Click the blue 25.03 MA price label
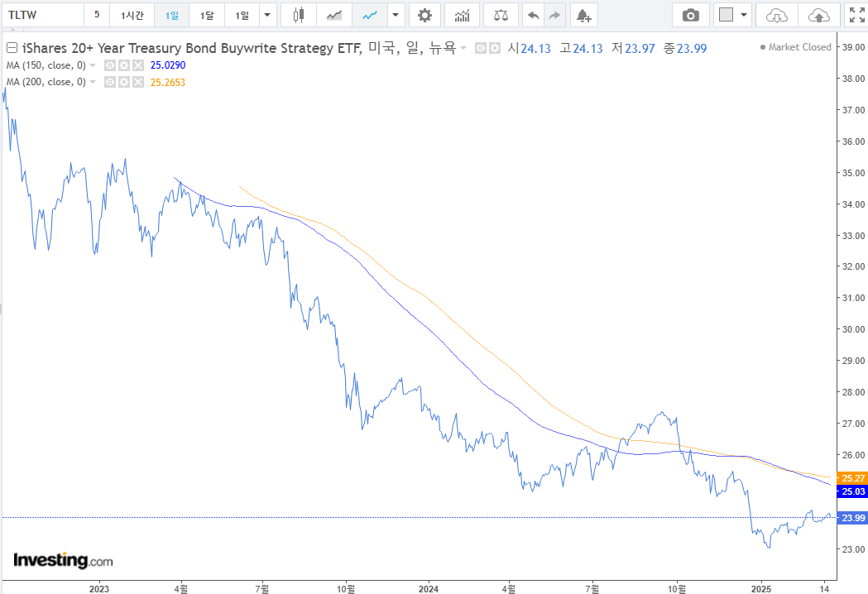868x594 pixels. (852, 491)
